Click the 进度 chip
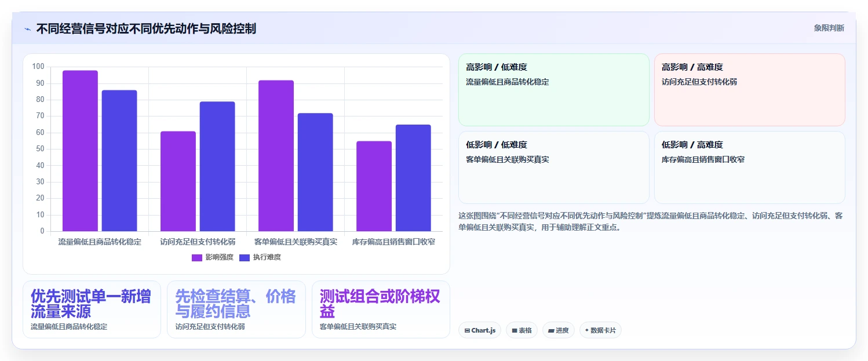The image size is (868, 361). tap(559, 330)
